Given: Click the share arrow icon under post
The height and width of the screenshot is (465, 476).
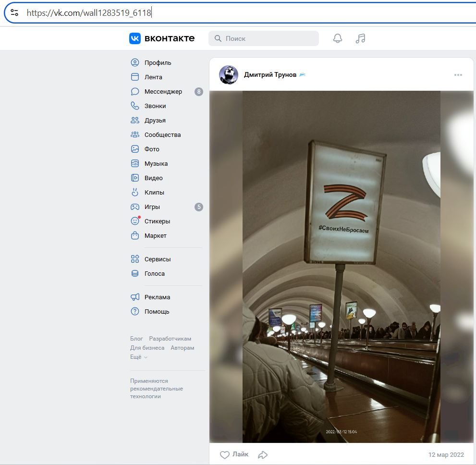Looking at the screenshot, I should pos(263,454).
